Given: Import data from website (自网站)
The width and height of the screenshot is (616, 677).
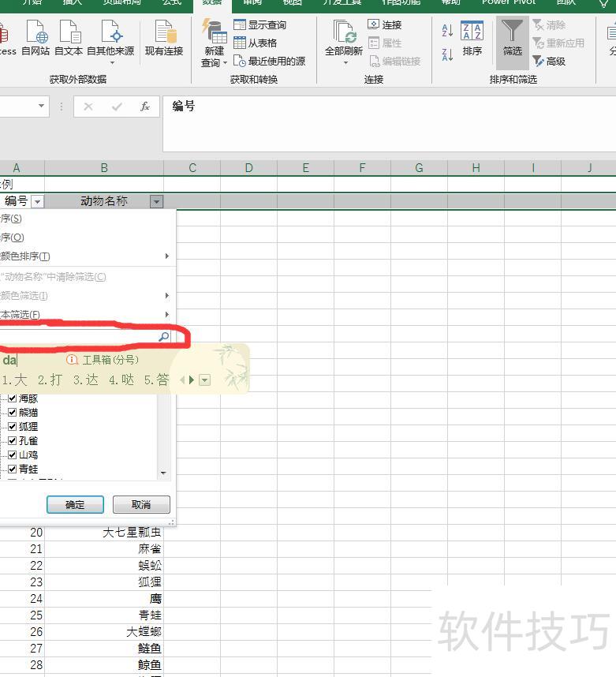Looking at the screenshot, I should (35, 39).
